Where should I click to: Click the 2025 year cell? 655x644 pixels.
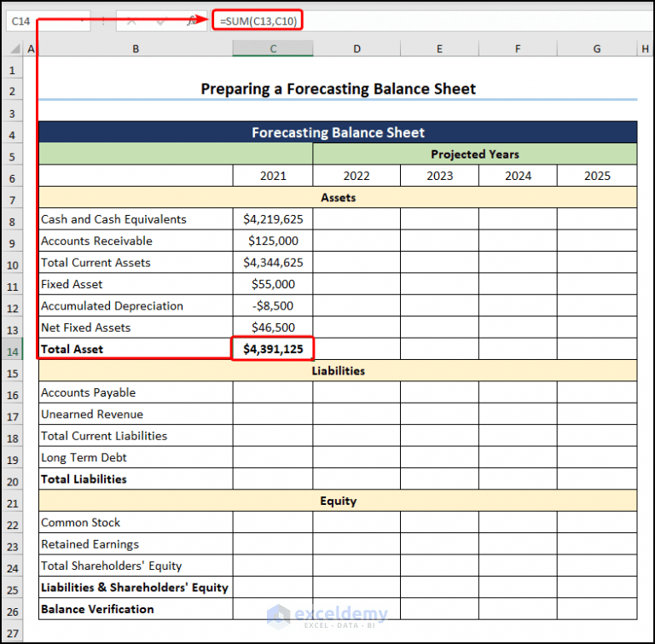[597, 176]
